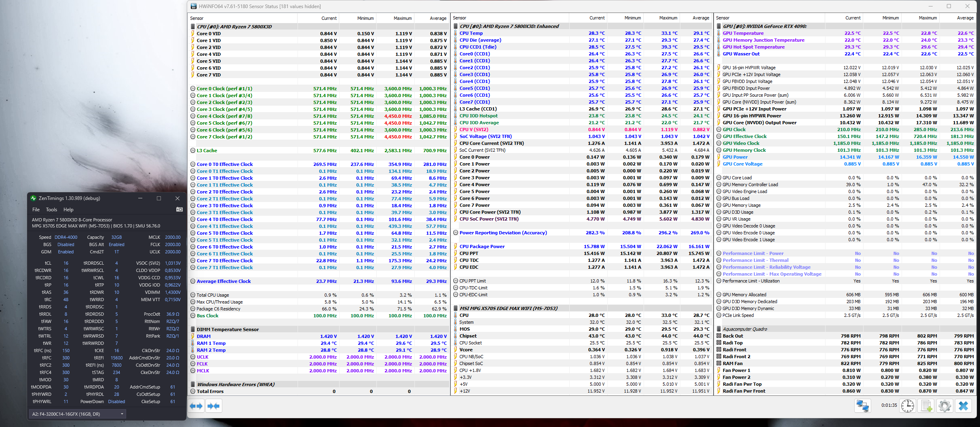Click the chip icon beside GPU [#0] RTX 4090

point(719,26)
